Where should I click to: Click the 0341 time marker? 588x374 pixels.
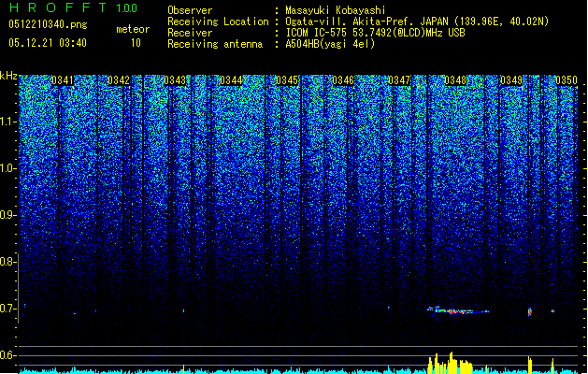[x=63, y=80]
